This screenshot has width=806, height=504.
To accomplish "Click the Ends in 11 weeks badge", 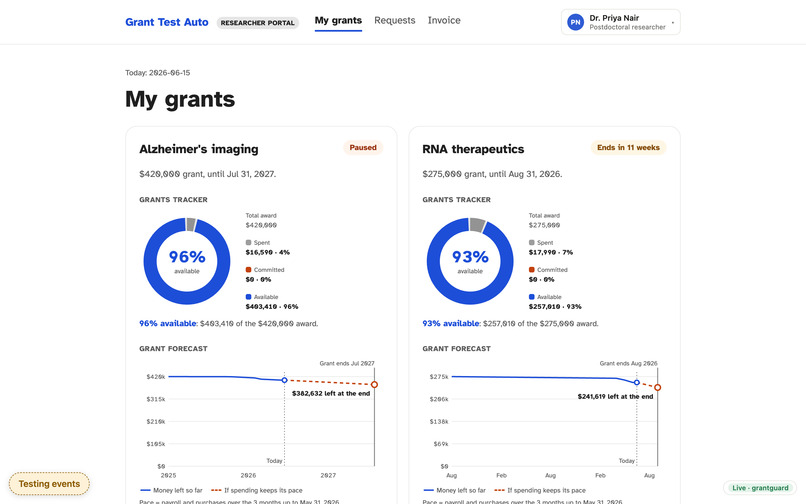I will (x=628, y=148).
